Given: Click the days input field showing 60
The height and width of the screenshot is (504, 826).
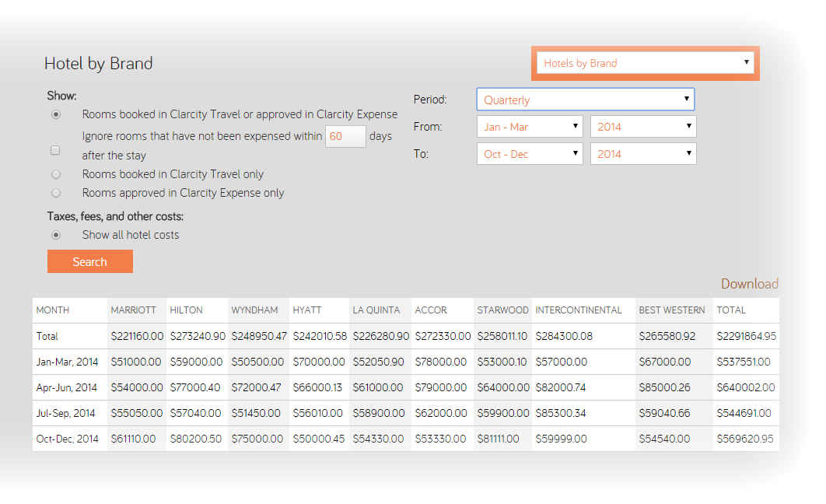Looking at the screenshot, I should [x=345, y=136].
